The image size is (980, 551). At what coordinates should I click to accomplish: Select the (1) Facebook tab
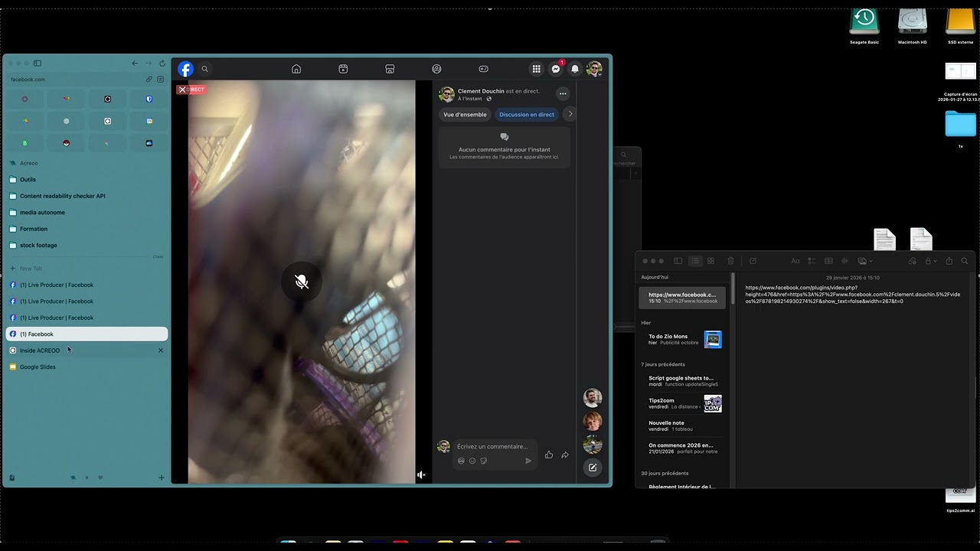(x=87, y=334)
